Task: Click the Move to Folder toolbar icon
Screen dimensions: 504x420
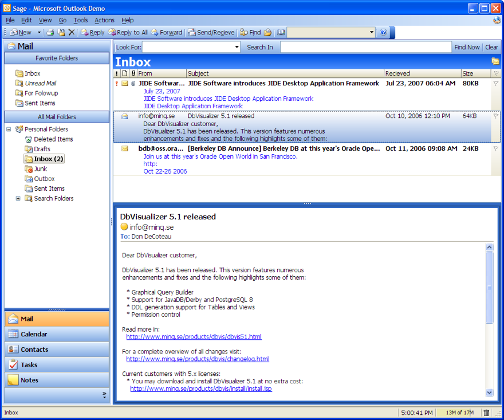Action: click(61, 33)
